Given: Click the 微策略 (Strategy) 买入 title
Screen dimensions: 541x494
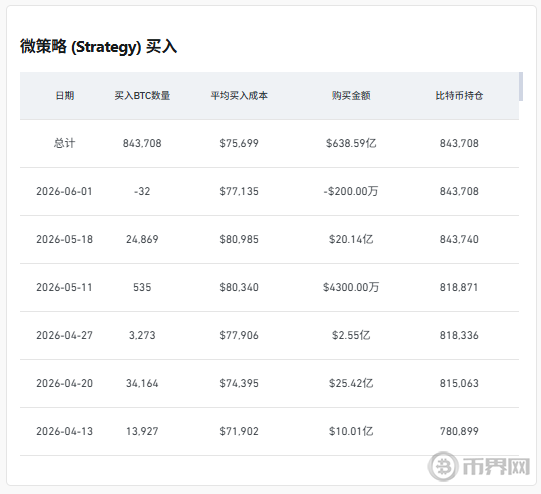Looking at the screenshot, I should [x=99, y=47].
